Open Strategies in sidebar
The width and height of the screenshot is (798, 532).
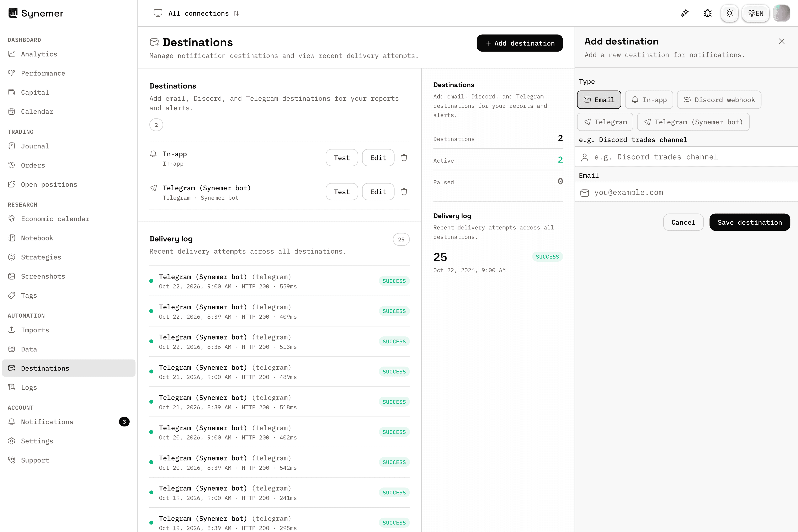tap(69, 257)
